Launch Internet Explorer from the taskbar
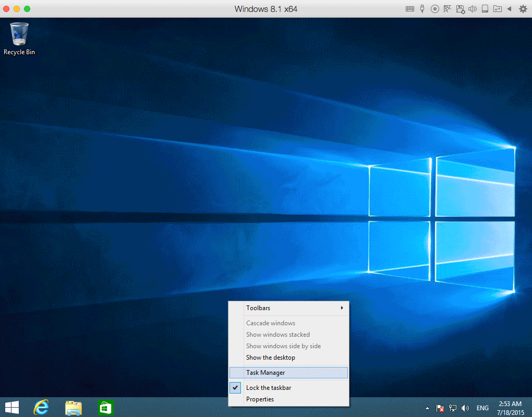The image size is (532, 417). pyautogui.click(x=42, y=408)
